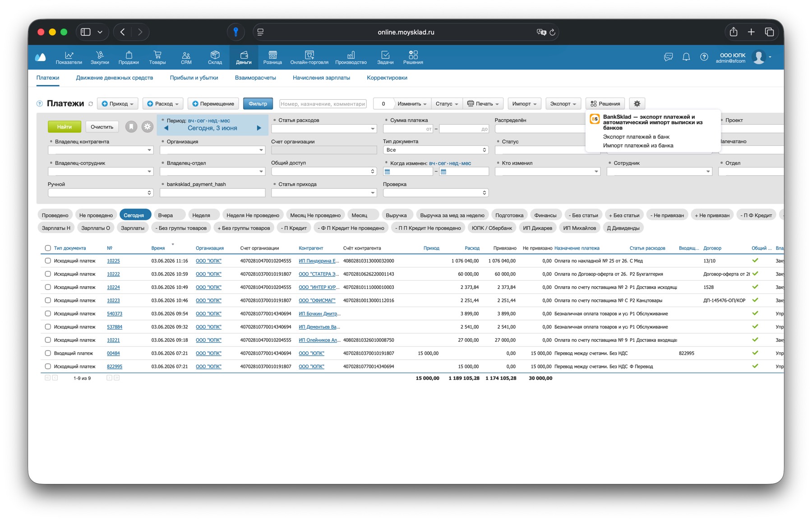Open the Онлайн-торговля section icon
The image size is (812, 521).
point(309,57)
